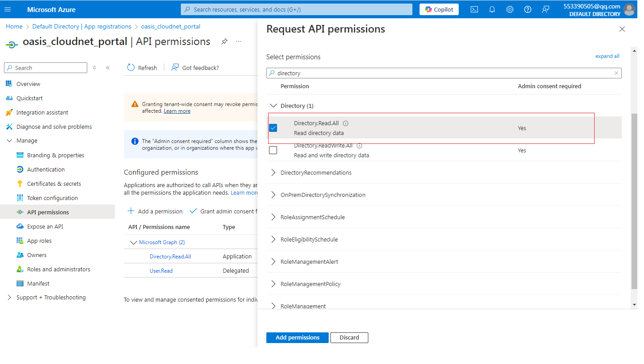Expand the DirectoryRecommendations group

click(273, 172)
